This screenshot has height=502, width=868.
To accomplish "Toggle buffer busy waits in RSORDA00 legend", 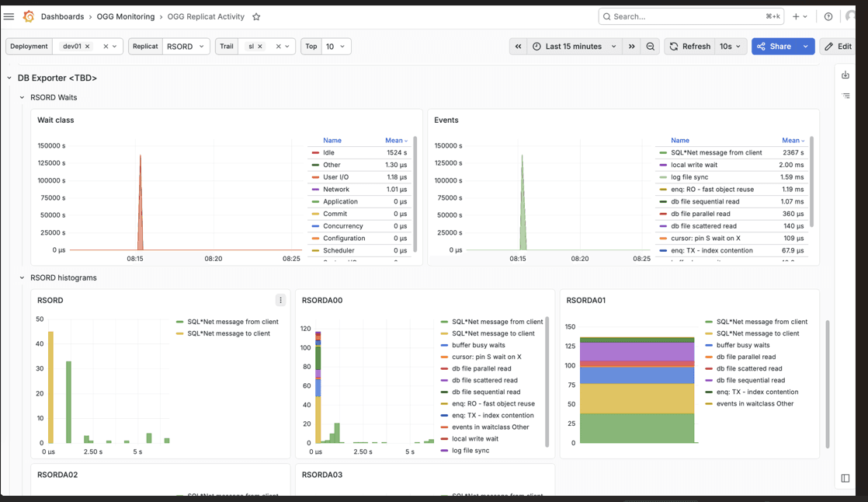I will (x=478, y=345).
